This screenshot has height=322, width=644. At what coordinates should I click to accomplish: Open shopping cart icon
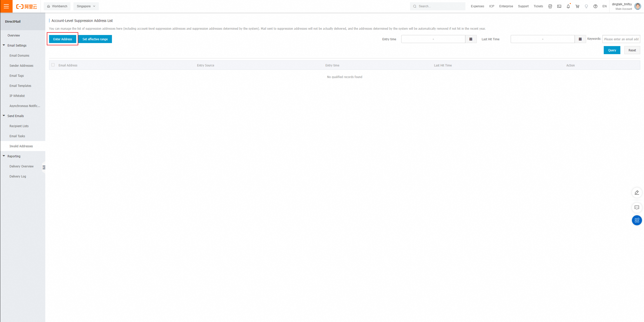point(577,6)
